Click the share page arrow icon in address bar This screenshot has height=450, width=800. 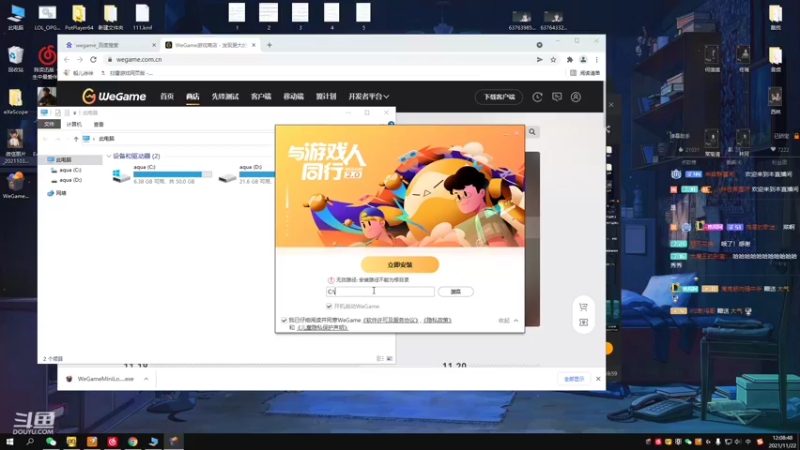tap(539, 60)
